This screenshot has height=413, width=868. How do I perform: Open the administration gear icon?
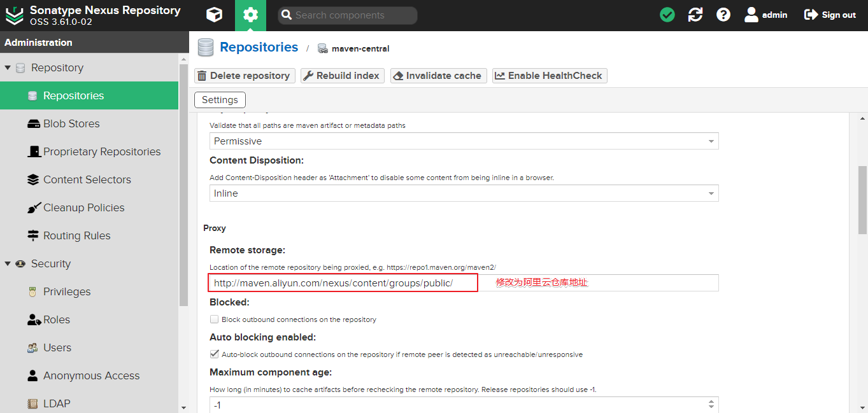click(x=250, y=15)
